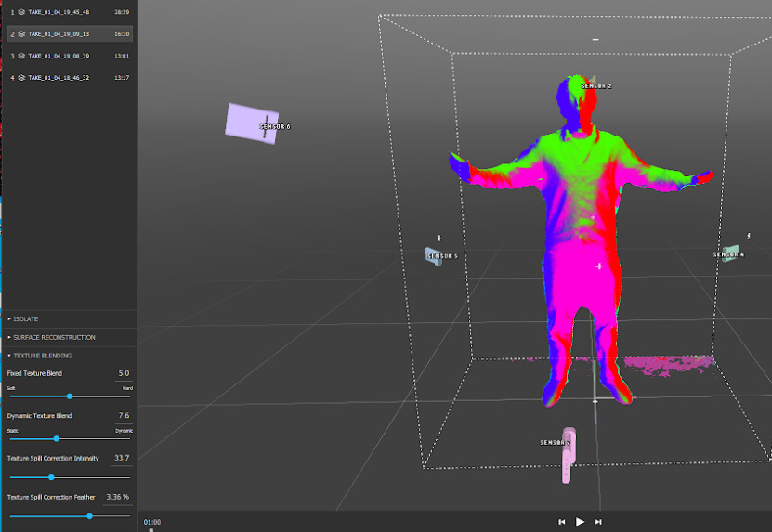772x532 pixels.
Task: Click the layers icon of TAKE_01_04_19_08_39
Action: pos(21,56)
